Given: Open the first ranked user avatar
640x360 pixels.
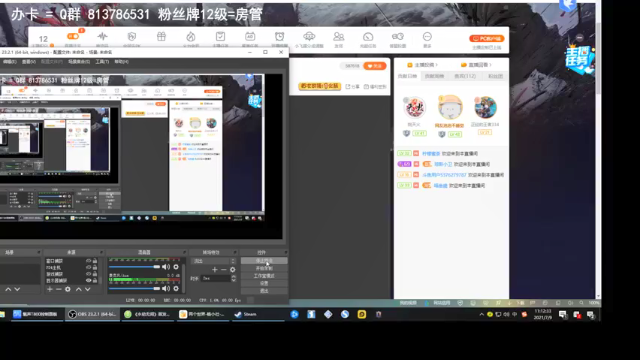Looking at the screenshot, I should pos(414,108).
